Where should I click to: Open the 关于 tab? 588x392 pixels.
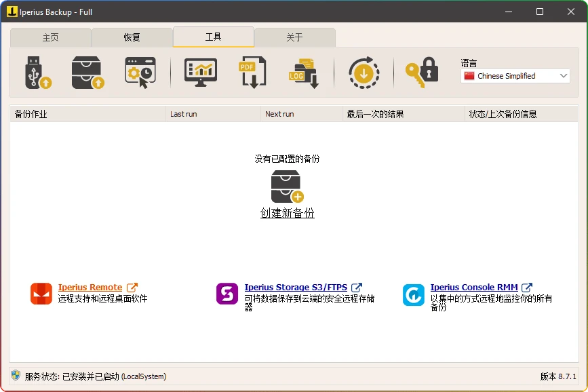295,37
